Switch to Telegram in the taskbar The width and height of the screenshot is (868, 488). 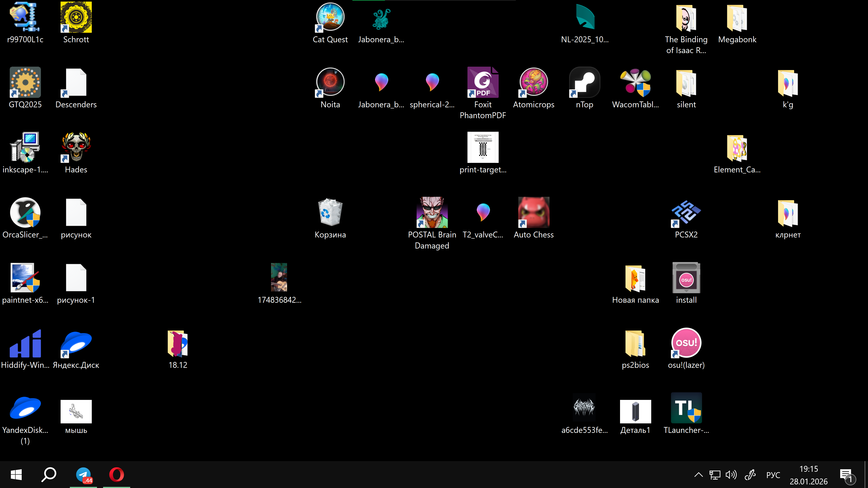pos(83,475)
